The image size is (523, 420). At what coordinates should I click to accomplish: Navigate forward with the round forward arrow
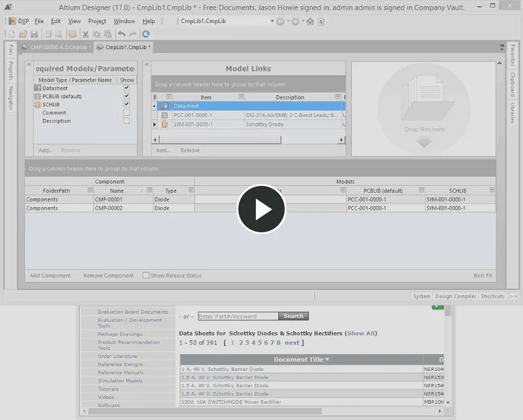click(x=295, y=22)
